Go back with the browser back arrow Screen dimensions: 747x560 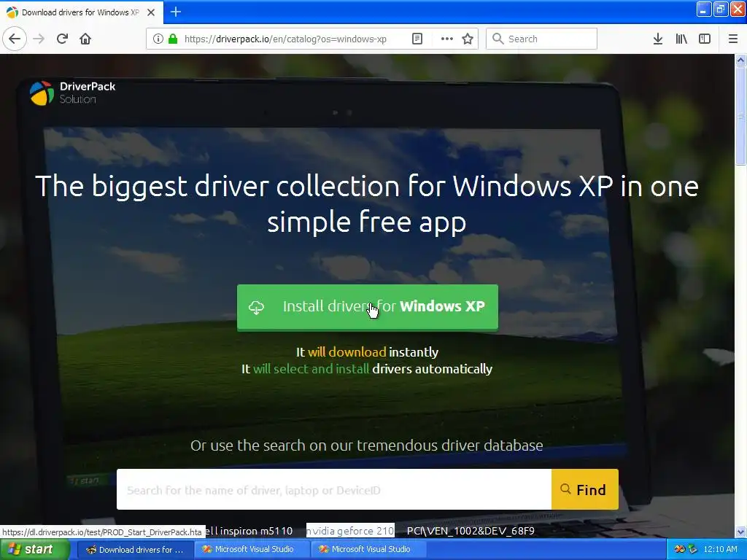click(x=15, y=39)
